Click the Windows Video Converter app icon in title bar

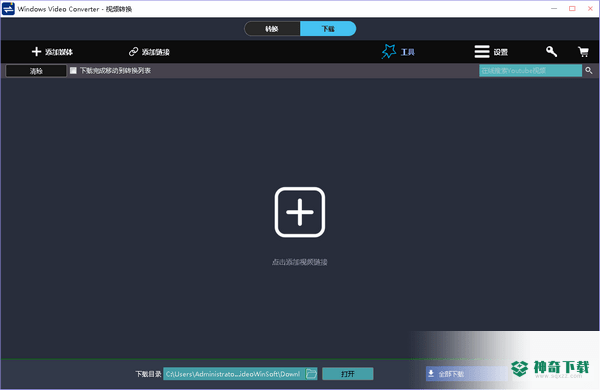click(x=8, y=9)
